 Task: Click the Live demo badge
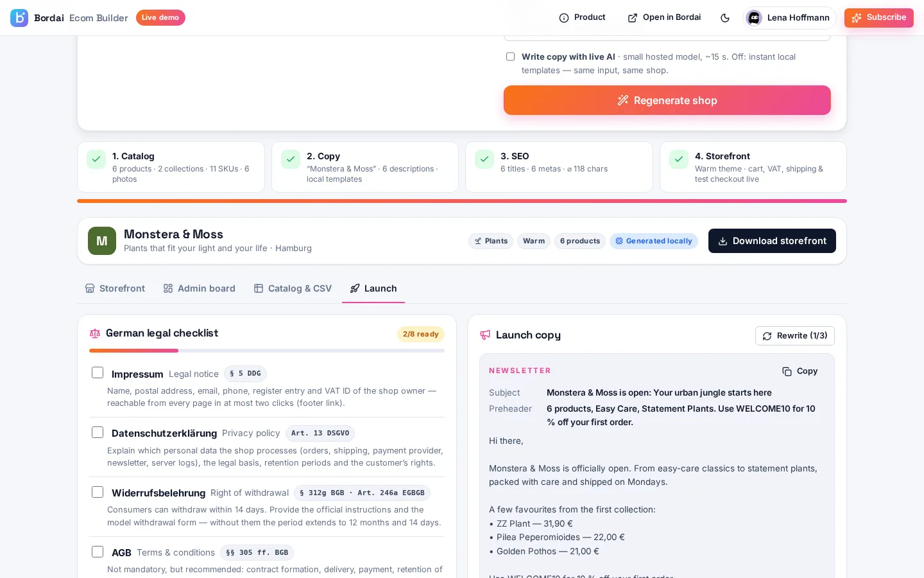click(160, 18)
